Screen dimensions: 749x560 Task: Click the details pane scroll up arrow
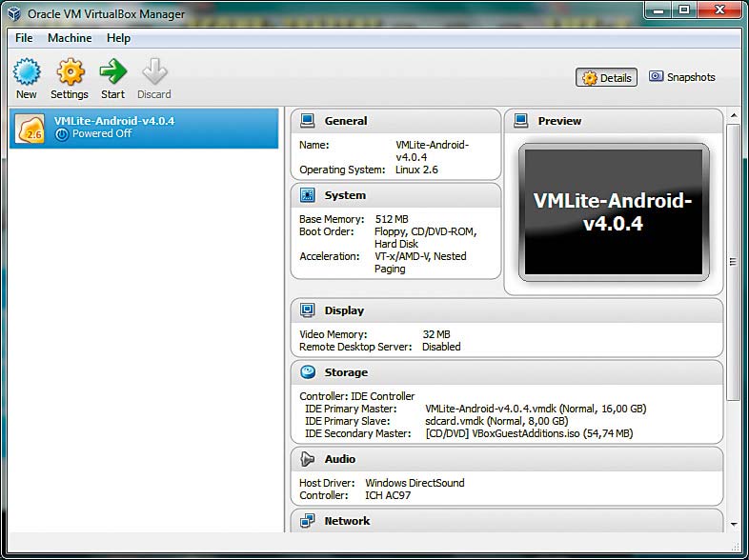[734, 115]
